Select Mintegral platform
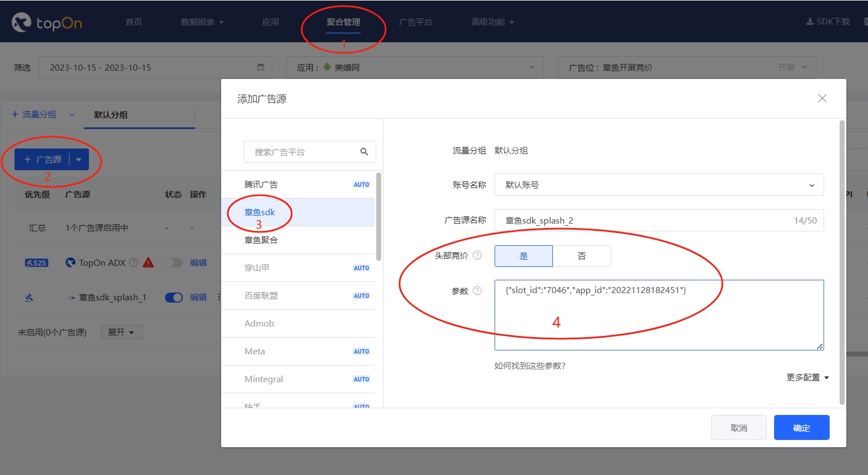 [298, 379]
